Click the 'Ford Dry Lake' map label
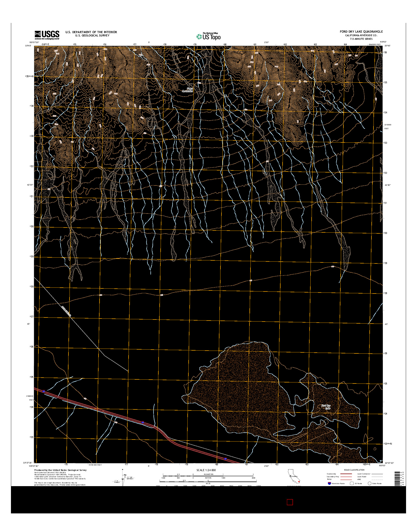Image resolution: width=417 pixels, height=532 pixels. [326, 407]
